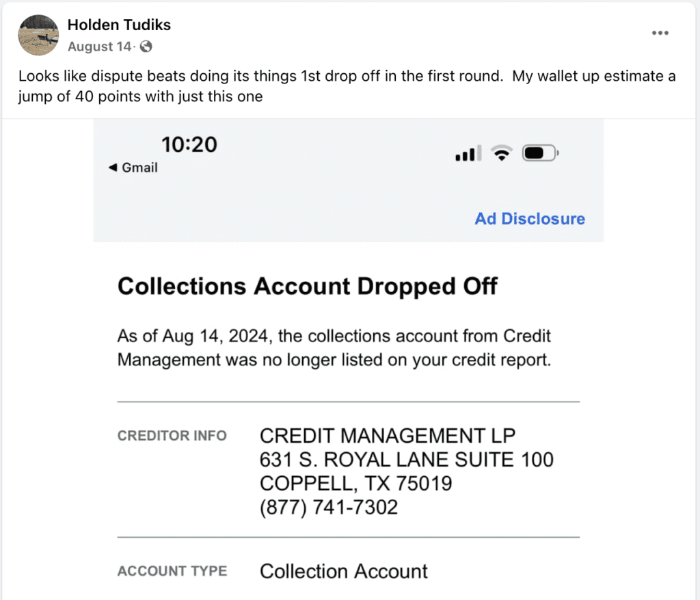This screenshot has height=600, width=700.
Task: Click the Collection Account value text
Action: point(344,571)
